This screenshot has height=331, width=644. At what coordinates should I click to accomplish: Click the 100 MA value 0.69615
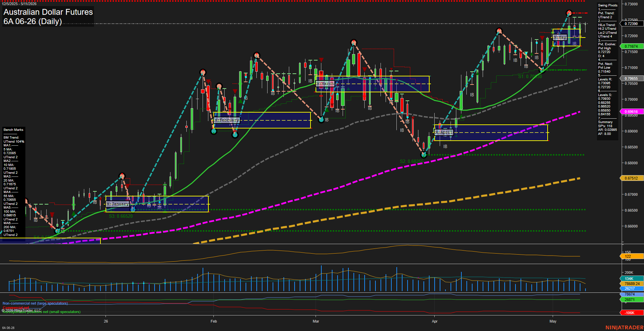(10, 215)
